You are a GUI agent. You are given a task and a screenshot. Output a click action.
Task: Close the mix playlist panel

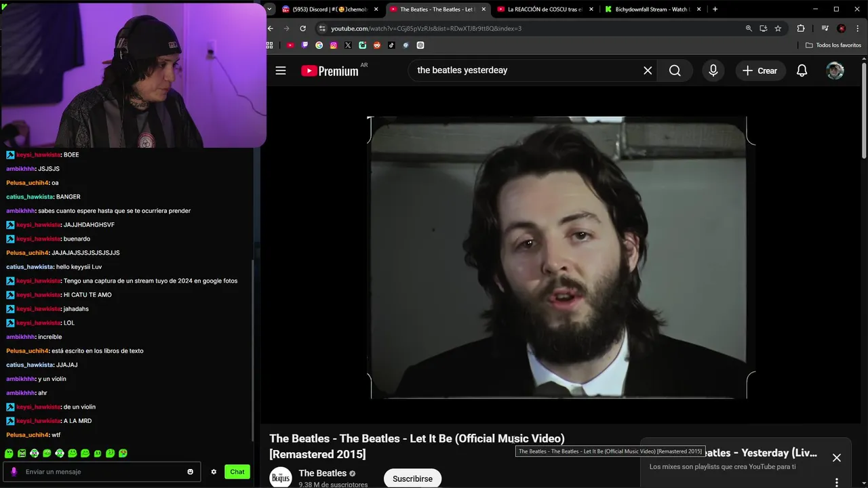[836, 457]
